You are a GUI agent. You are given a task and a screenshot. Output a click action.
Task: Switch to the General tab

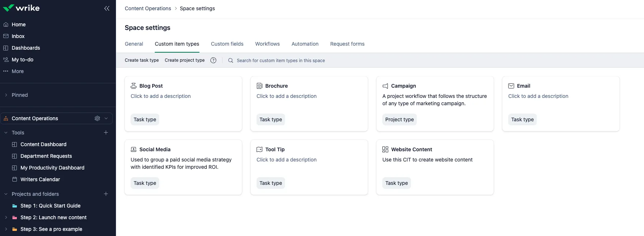pyautogui.click(x=134, y=44)
